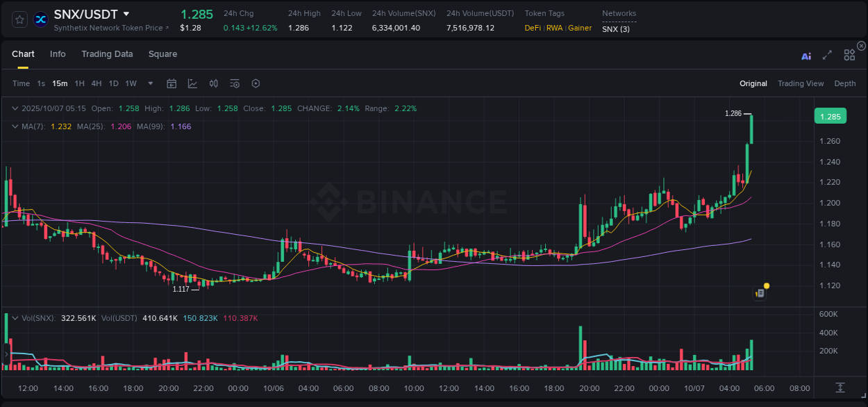Open the Depth chart view
This screenshot has width=868, height=407.
pos(844,83)
